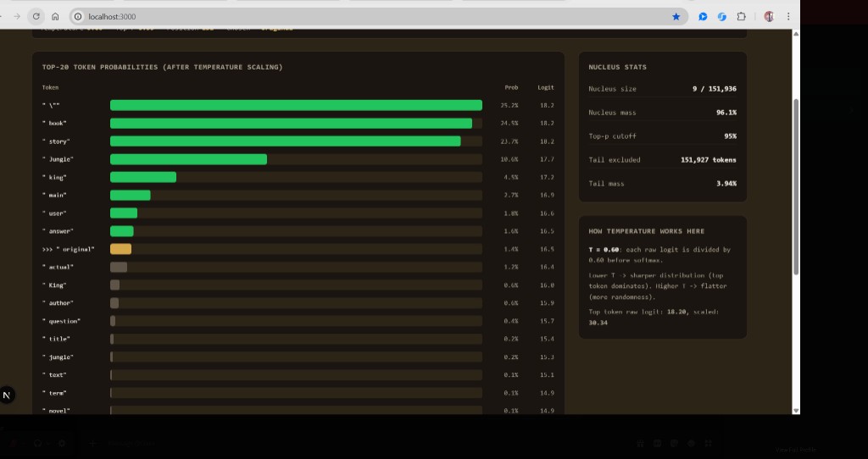Click the yellow original chosen token bar

120,249
